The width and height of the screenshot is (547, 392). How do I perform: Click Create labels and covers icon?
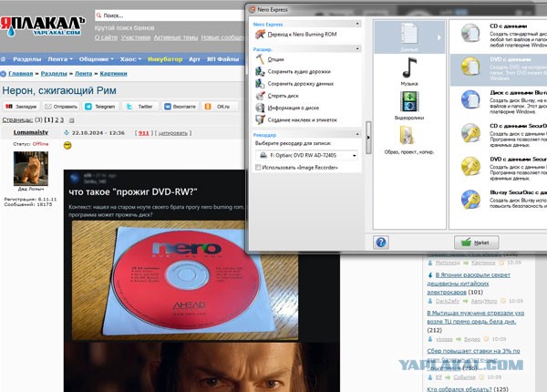pos(260,119)
